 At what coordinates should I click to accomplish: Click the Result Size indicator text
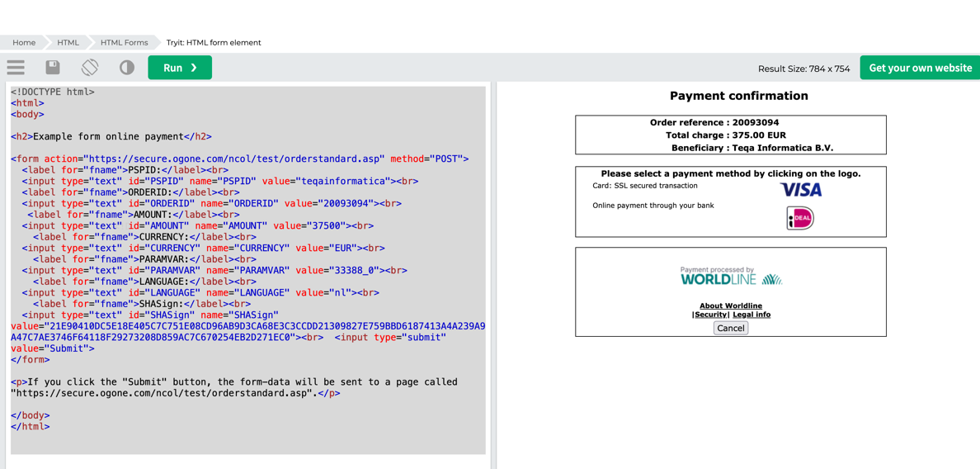coord(803,69)
